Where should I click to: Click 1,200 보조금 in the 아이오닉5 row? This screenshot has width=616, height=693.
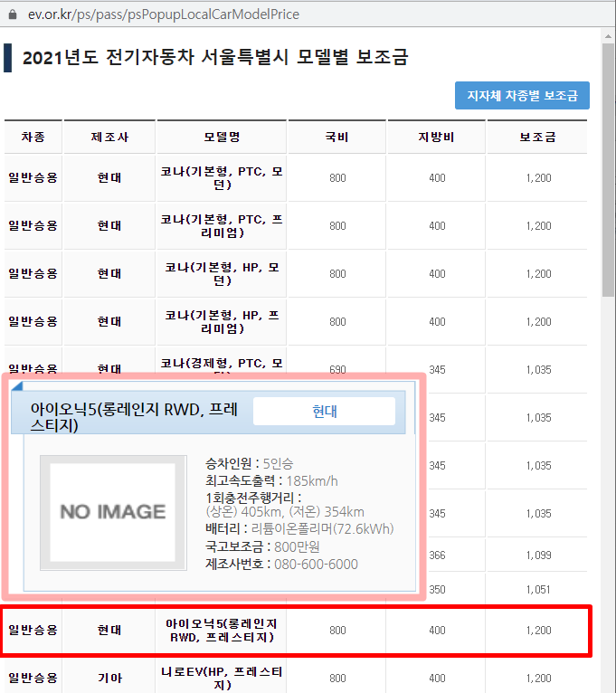click(539, 631)
